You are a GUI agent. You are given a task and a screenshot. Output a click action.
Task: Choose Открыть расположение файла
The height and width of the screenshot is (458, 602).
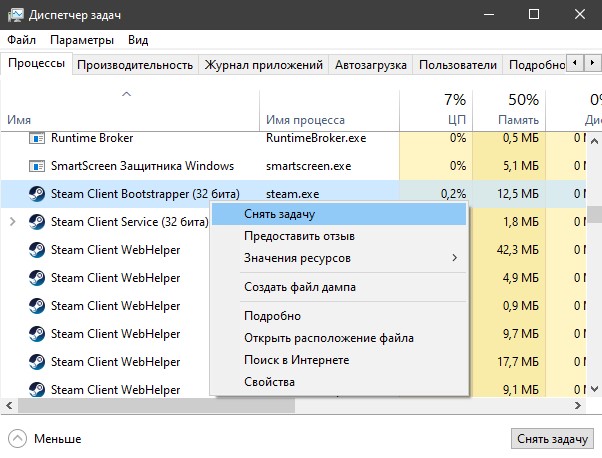tap(339, 338)
